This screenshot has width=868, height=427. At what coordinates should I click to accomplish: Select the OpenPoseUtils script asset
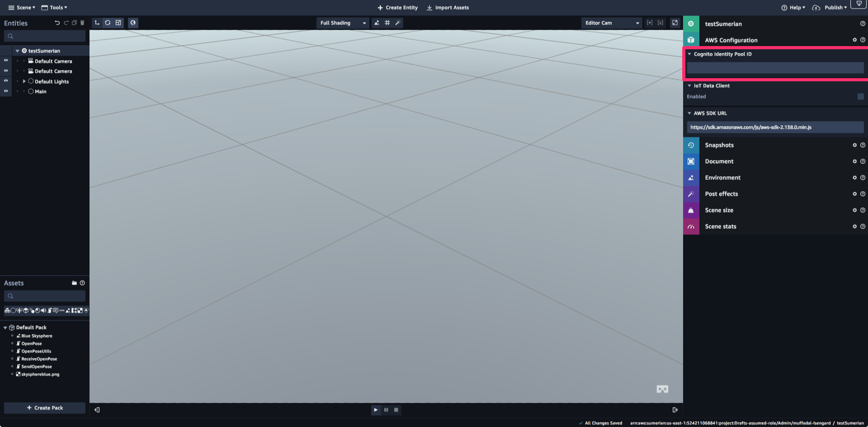pos(36,351)
